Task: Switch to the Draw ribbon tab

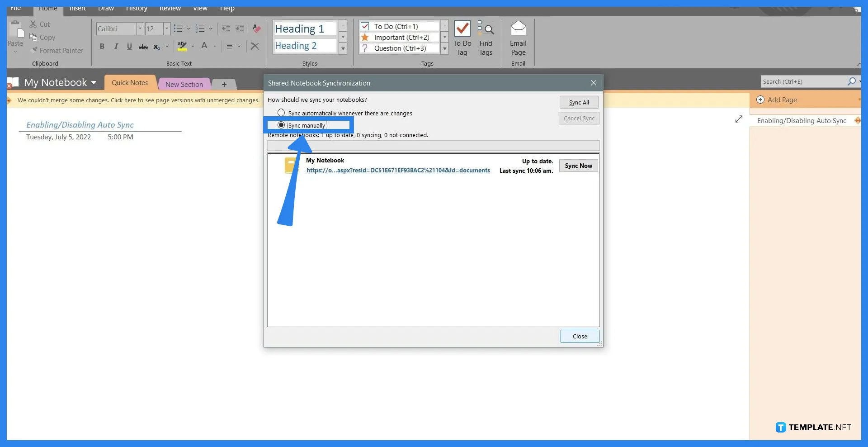Action: click(x=105, y=8)
